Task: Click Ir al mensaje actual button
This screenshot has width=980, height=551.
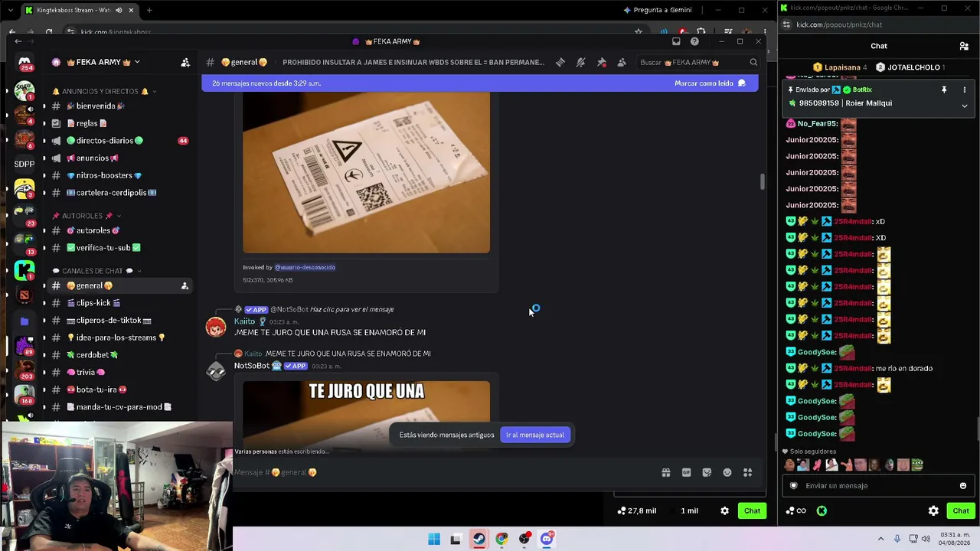Action: [x=535, y=435]
